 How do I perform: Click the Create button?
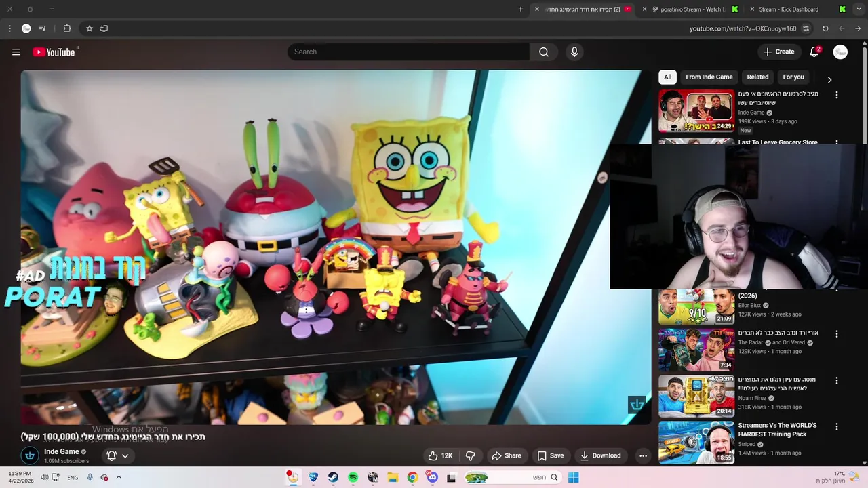(778, 52)
